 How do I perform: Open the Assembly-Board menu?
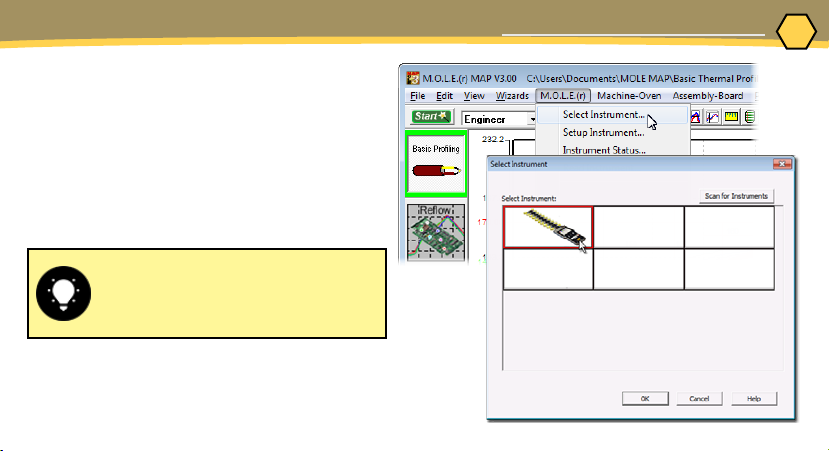click(x=707, y=96)
